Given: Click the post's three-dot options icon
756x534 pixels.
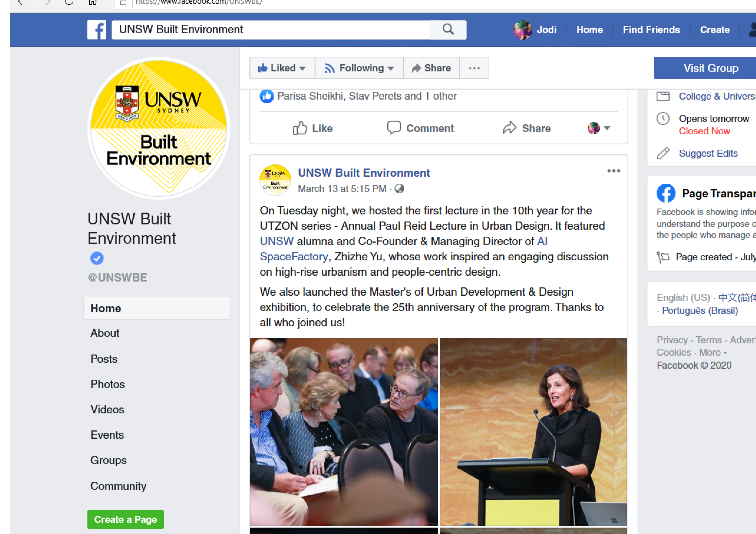Looking at the screenshot, I should [613, 171].
